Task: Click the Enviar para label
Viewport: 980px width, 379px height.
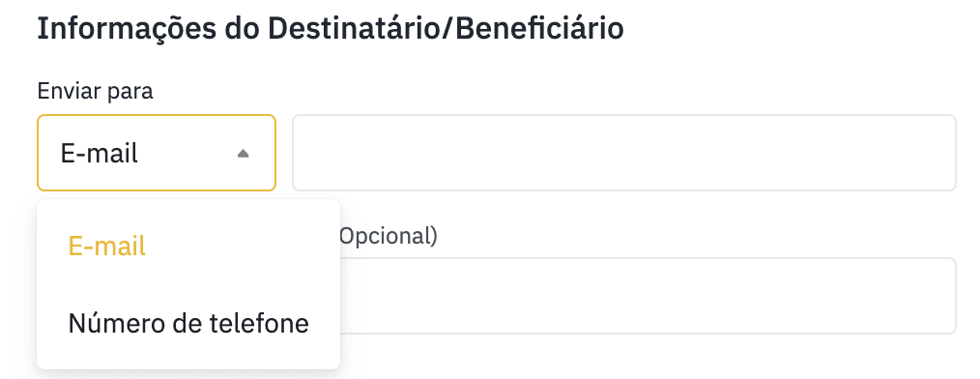Action: [x=95, y=91]
